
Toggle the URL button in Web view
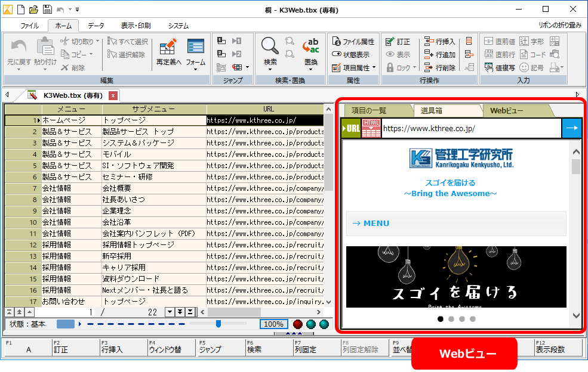click(350, 128)
